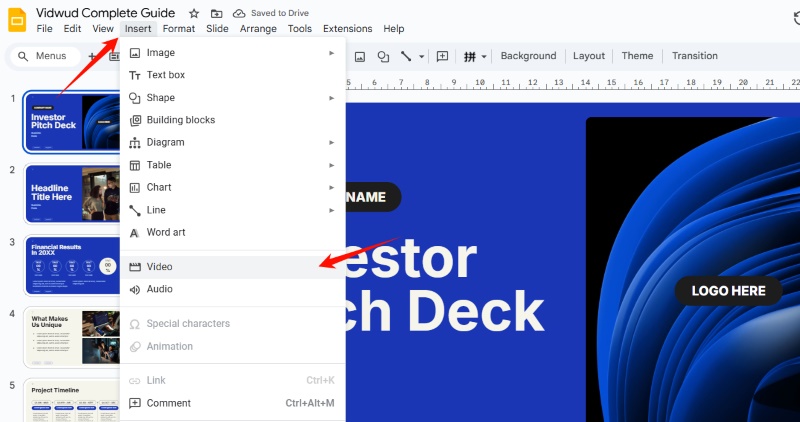Click the Layout toolbar button

(589, 56)
